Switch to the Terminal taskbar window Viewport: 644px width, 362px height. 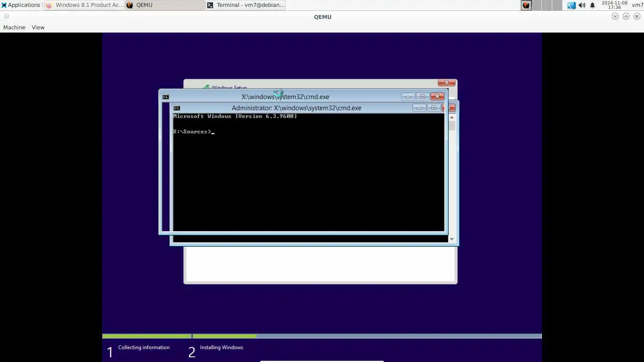[x=246, y=5]
